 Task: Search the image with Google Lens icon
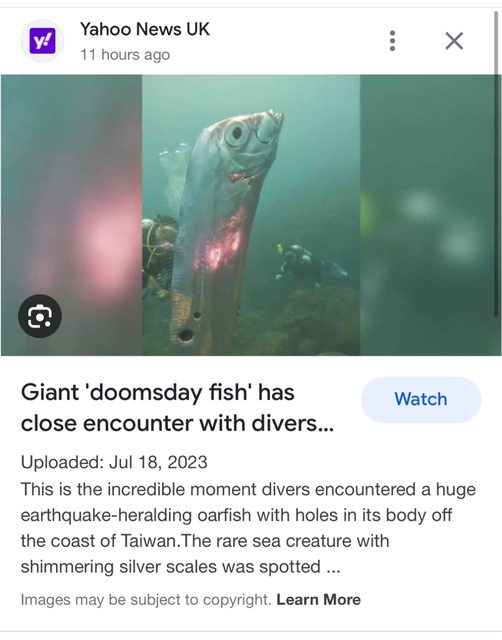point(40,316)
